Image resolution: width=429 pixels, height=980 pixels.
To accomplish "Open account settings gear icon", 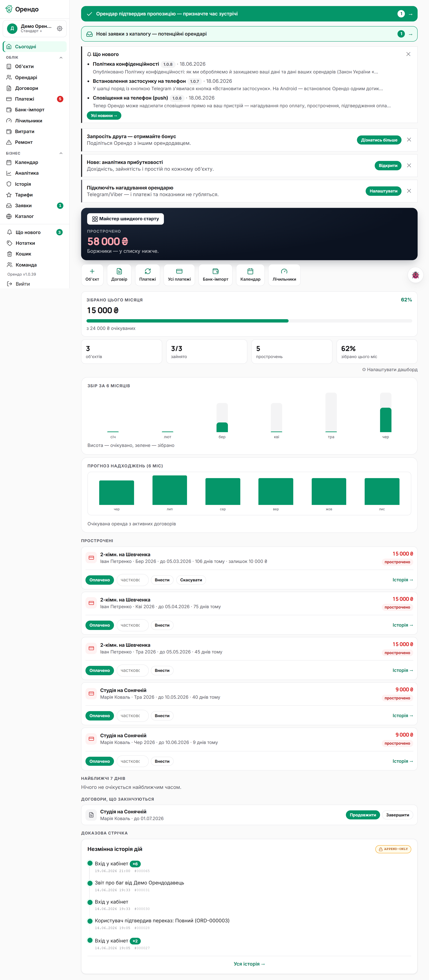I will click(x=60, y=28).
